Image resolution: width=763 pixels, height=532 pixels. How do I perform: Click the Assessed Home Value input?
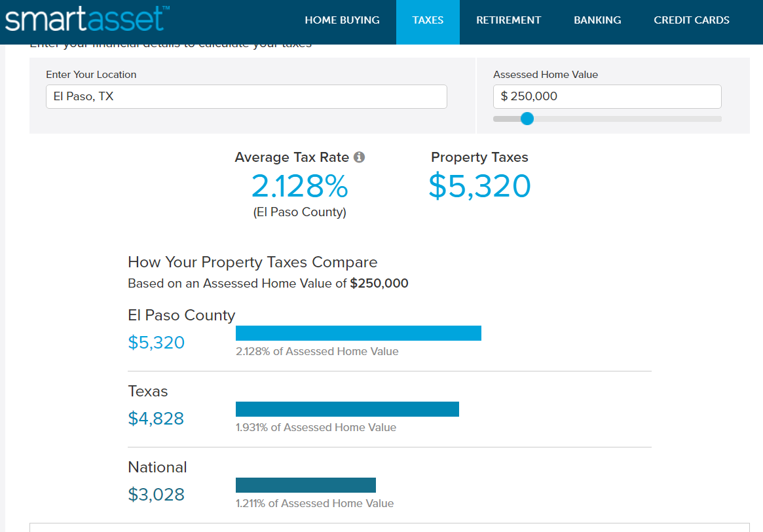pyautogui.click(x=607, y=96)
